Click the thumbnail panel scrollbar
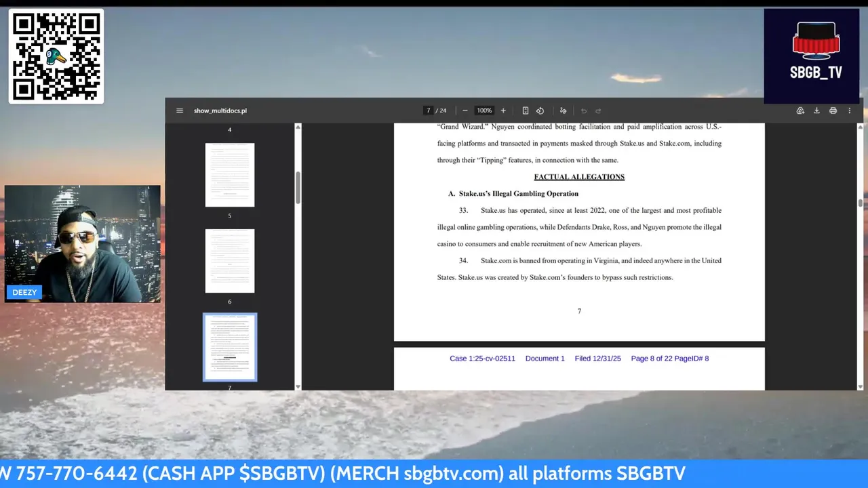Viewport: 868px width, 488px height. (x=298, y=188)
